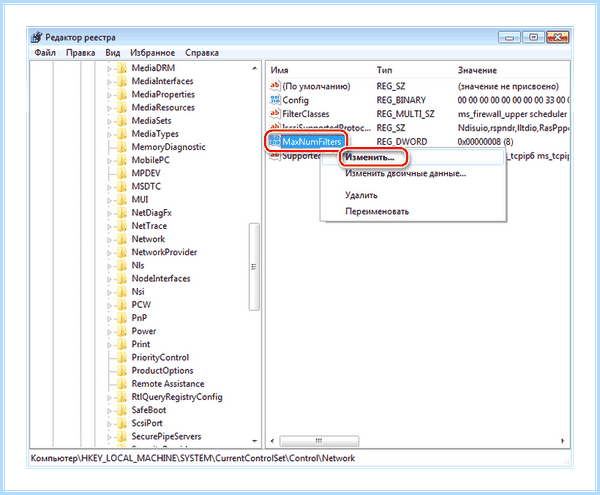Click the Config binary value icon

click(275, 100)
